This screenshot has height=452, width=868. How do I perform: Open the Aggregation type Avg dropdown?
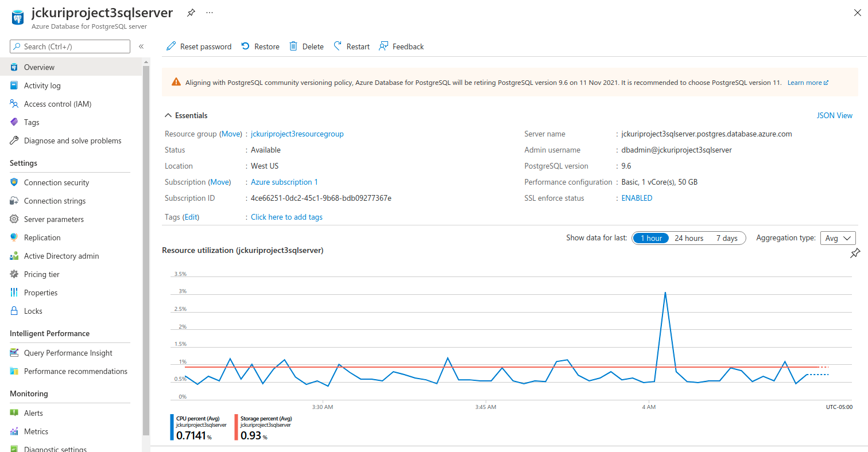pos(838,238)
